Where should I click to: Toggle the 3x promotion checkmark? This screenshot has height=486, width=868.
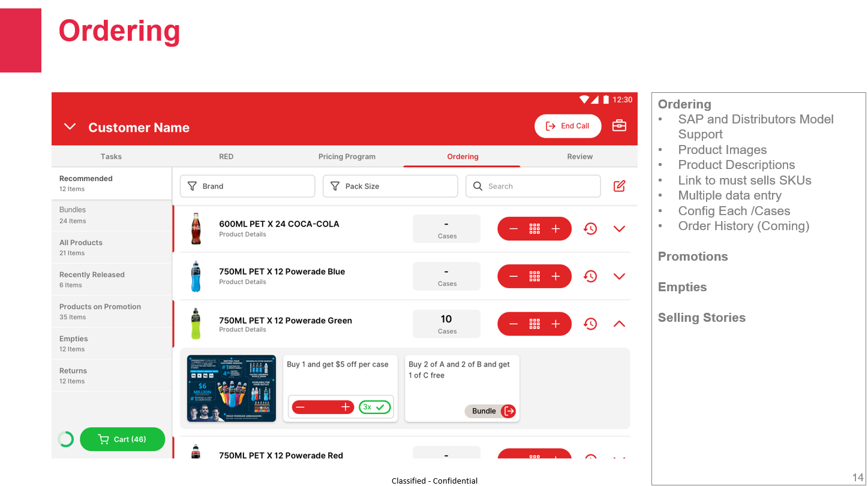pos(375,407)
